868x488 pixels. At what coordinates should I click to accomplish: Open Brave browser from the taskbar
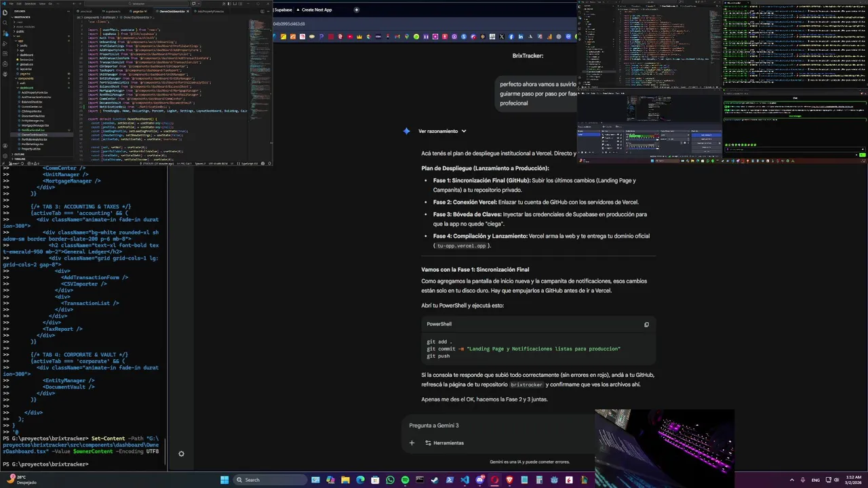(509, 480)
